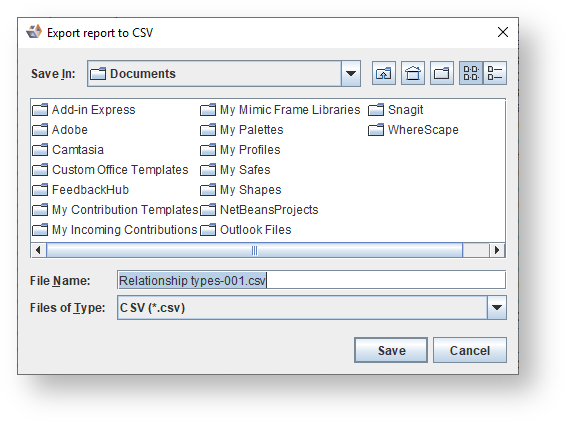Select the My Palettes folder
This screenshot has width=567, height=423.
242,129
